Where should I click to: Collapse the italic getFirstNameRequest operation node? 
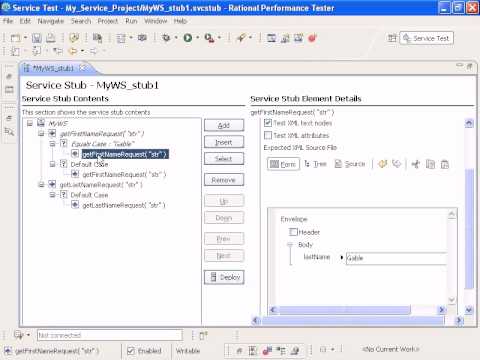tap(41, 134)
